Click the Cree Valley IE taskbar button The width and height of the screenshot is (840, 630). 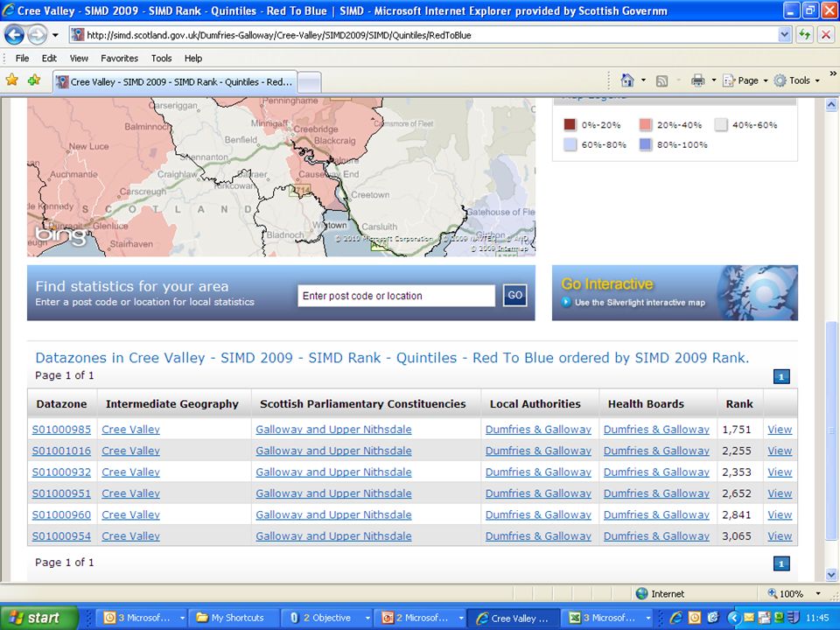[x=514, y=618]
